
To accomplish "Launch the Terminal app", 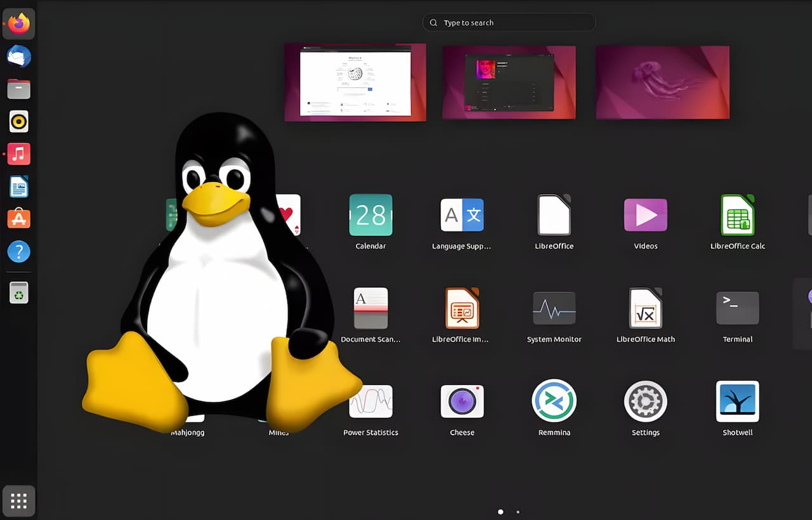I will click(x=737, y=309).
